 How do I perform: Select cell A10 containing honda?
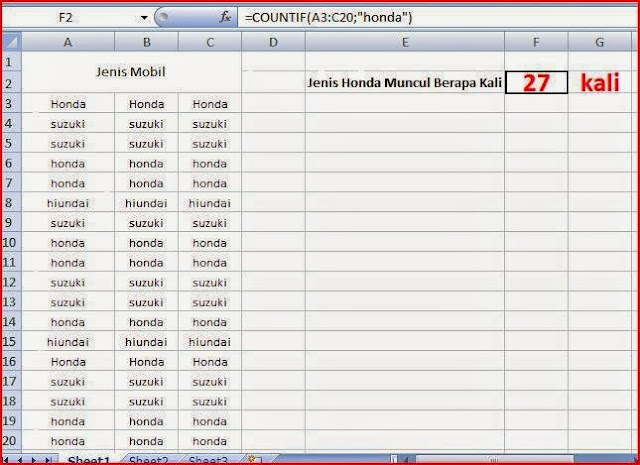click(x=68, y=243)
